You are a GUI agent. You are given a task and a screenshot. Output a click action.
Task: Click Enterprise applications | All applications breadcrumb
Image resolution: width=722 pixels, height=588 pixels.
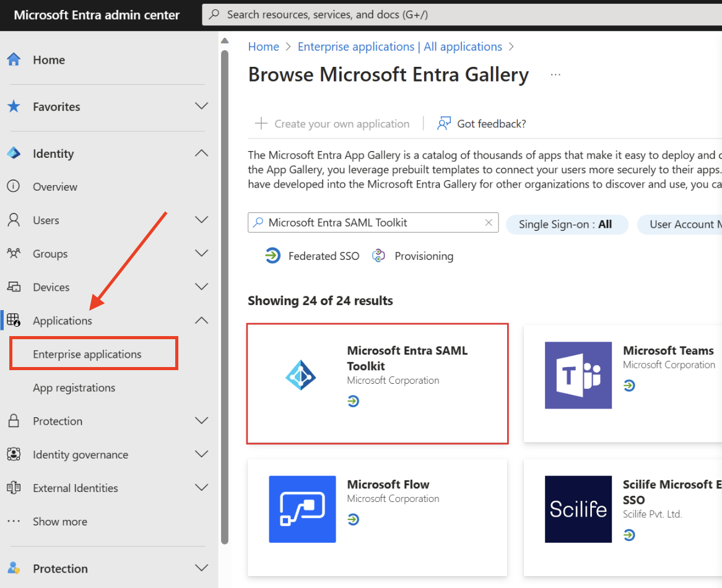[x=399, y=46]
